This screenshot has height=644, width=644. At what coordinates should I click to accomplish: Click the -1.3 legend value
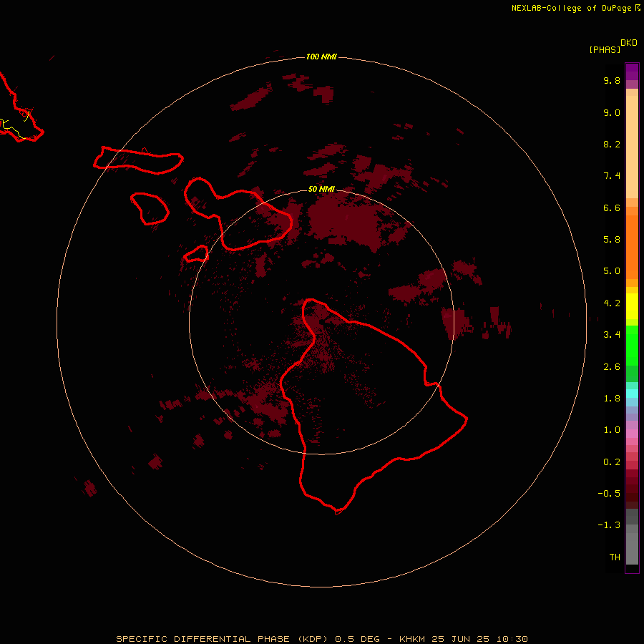point(609,525)
